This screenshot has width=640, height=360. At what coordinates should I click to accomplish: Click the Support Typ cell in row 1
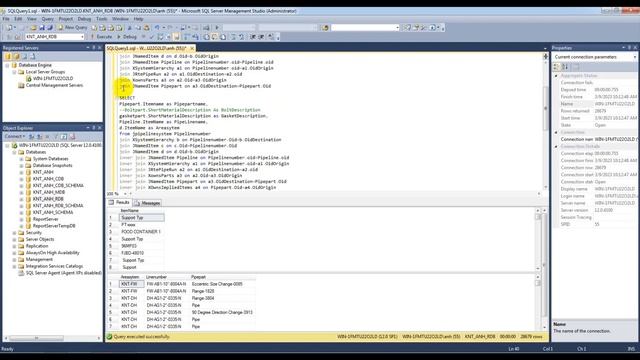coord(142,218)
